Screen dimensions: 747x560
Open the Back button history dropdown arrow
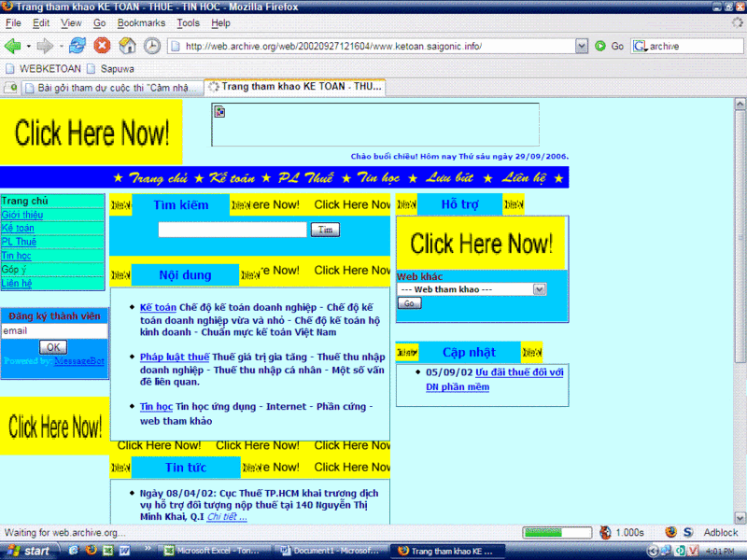coord(28,46)
